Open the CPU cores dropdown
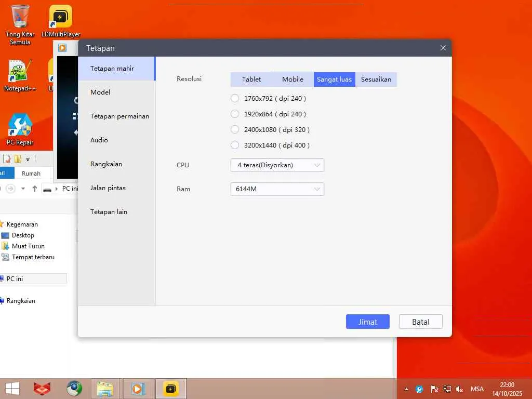The height and width of the screenshot is (399, 532). [x=277, y=165]
